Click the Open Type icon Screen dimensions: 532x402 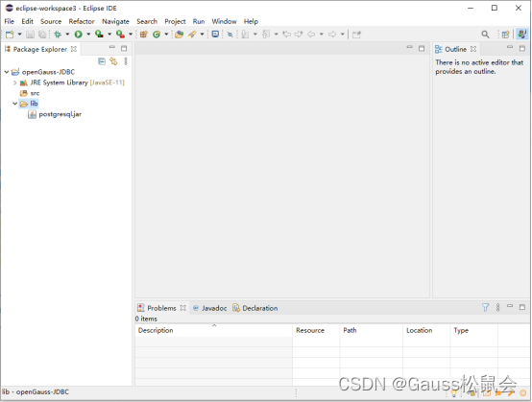(x=180, y=35)
